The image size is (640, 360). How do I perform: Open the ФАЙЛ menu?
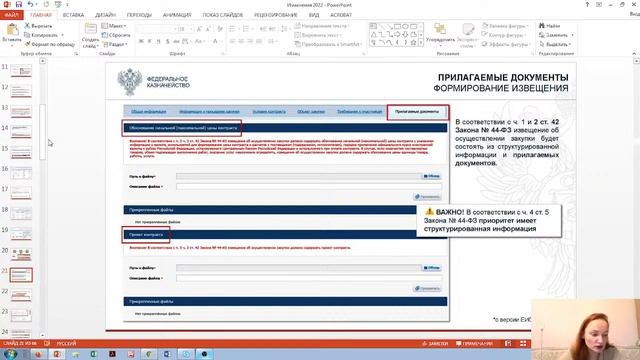tap(12, 15)
